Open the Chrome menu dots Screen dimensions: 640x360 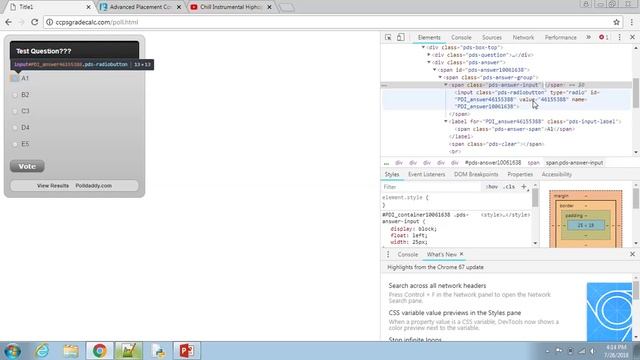pyautogui.click(x=632, y=22)
